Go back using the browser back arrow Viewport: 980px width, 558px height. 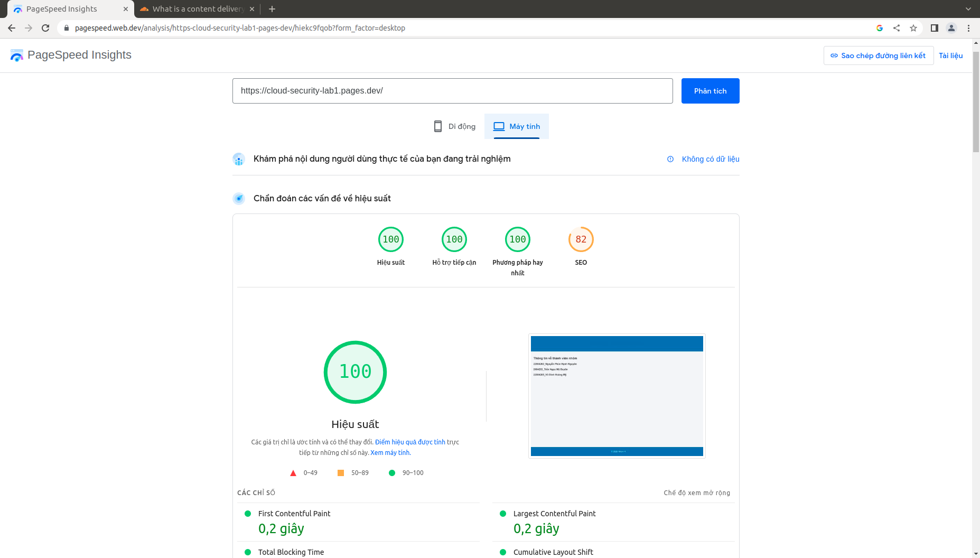[12, 28]
